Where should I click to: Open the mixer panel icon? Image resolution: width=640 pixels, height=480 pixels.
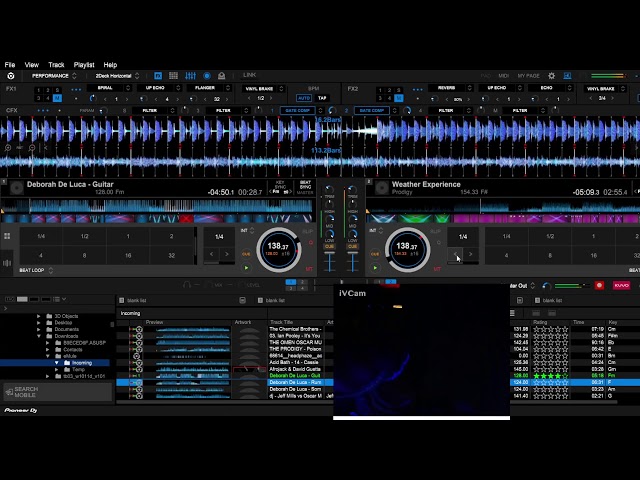[191, 76]
